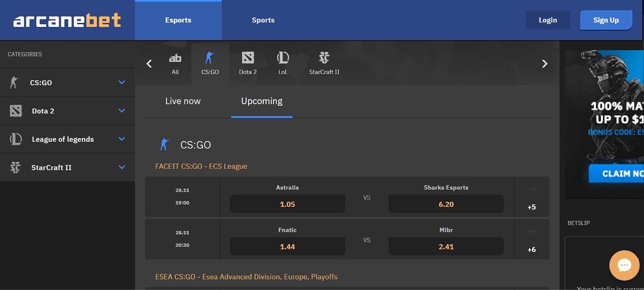Expand League of legends category chevron

coord(122,139)
